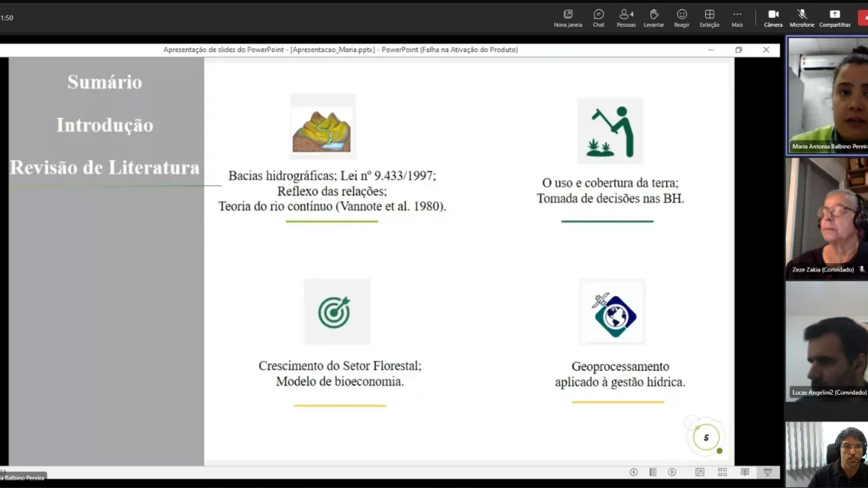
Task: Raise hand with the Levantar button
Action: tap(654, 18)
